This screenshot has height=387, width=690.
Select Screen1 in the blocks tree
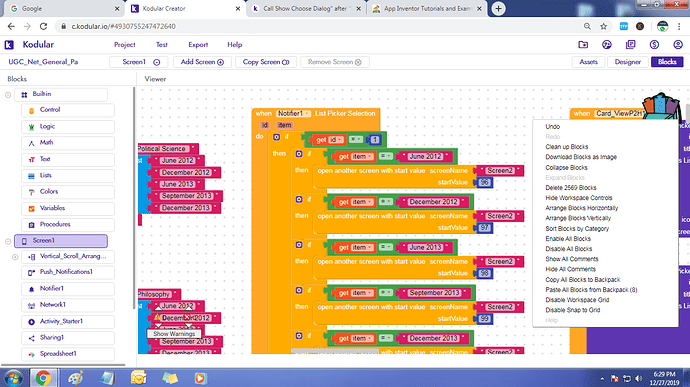click(61, 240)
